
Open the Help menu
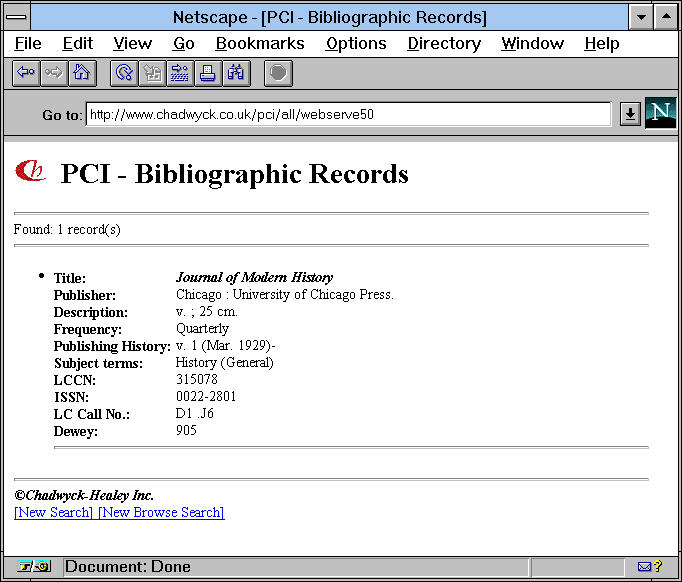coord(602,43)
